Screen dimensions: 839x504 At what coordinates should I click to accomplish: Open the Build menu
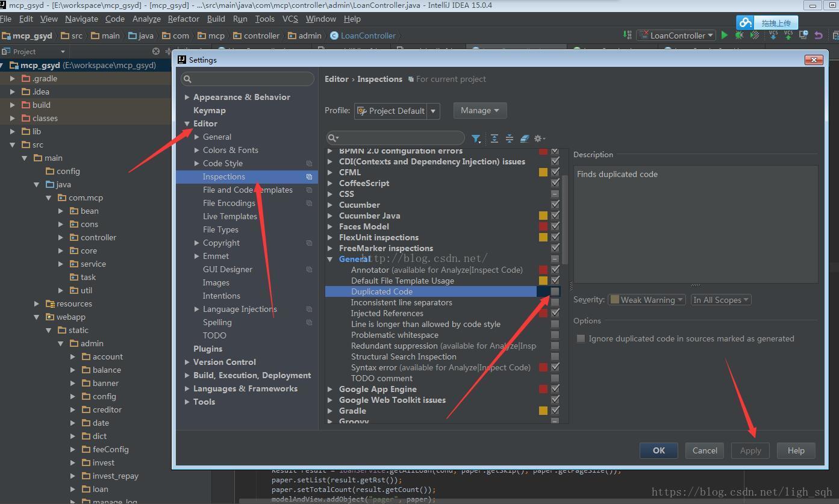(216, 19)
